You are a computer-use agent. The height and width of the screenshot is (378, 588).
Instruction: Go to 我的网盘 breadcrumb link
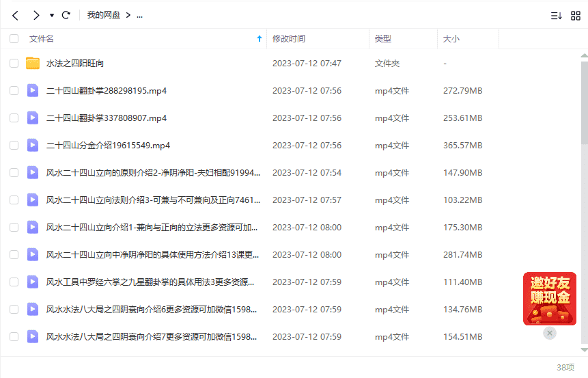click(x=103, y=15)
